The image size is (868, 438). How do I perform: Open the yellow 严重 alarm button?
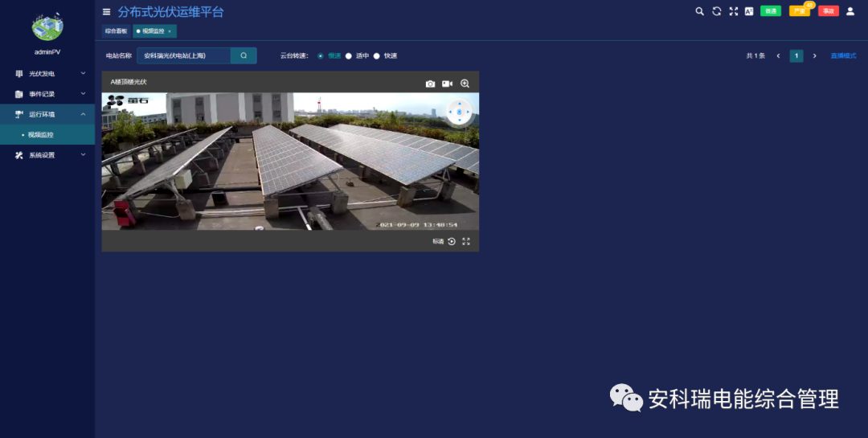point(800,11)
